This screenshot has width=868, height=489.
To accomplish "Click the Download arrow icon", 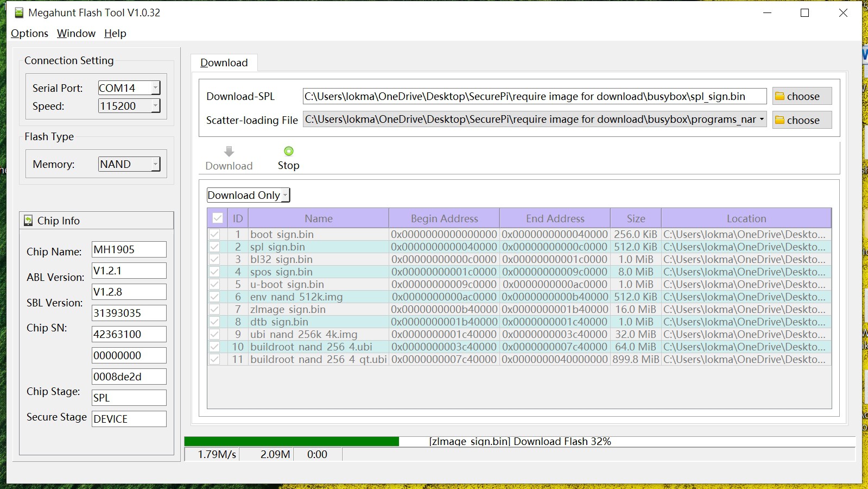I will click(229, 151).
